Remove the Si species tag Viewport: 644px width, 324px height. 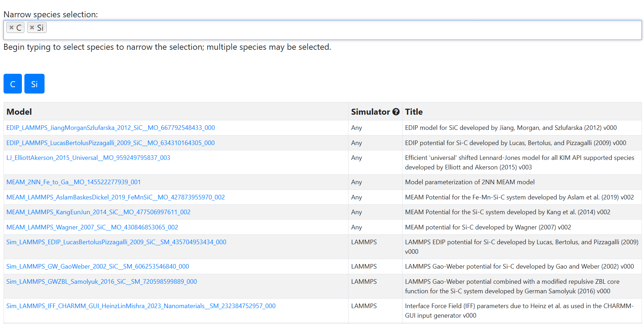pos(32,28)
